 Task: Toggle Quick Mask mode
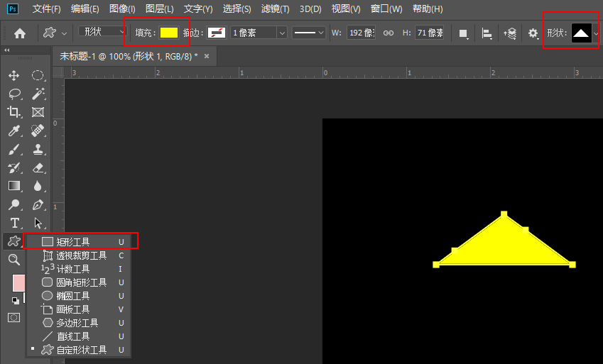pyautogui.click(x=13, y=317)
